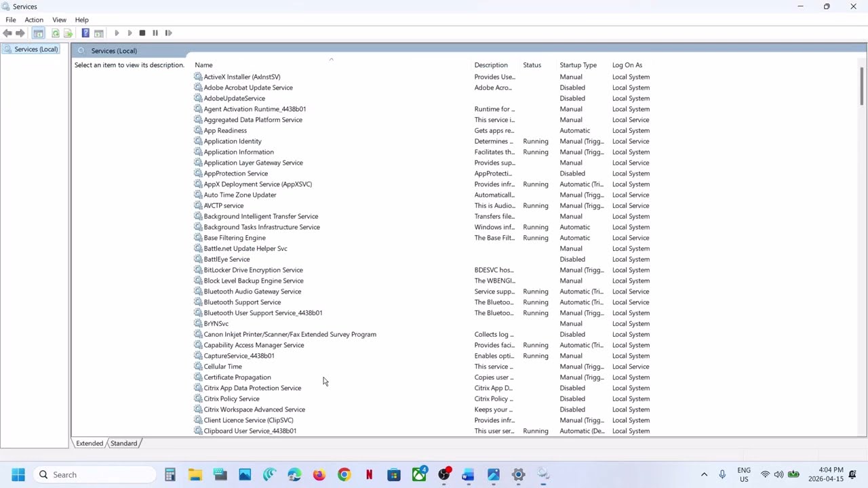The width and height of the screenshot is (868, 488).
Task: Select Canon Inkjet Printer/Scanner/Fax Extended Survey Program
Action: [x=290, y=334]
